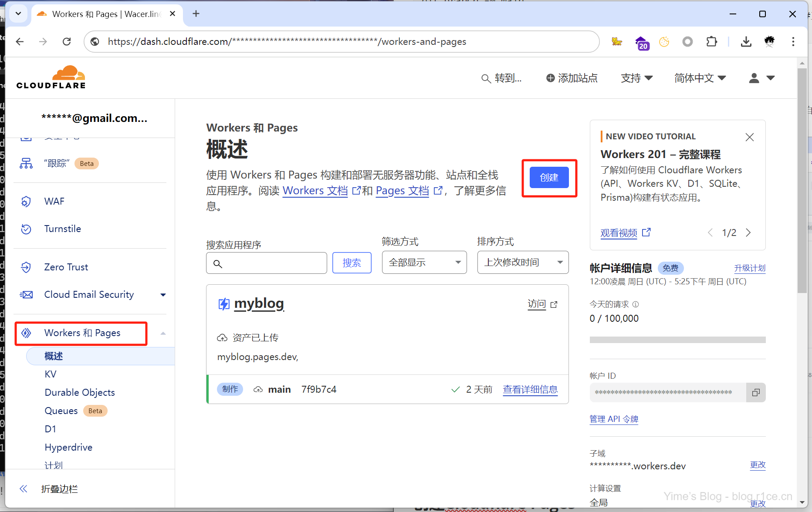Copy the account ID with copy icon
812x512 pixels.
coord(756,393)
